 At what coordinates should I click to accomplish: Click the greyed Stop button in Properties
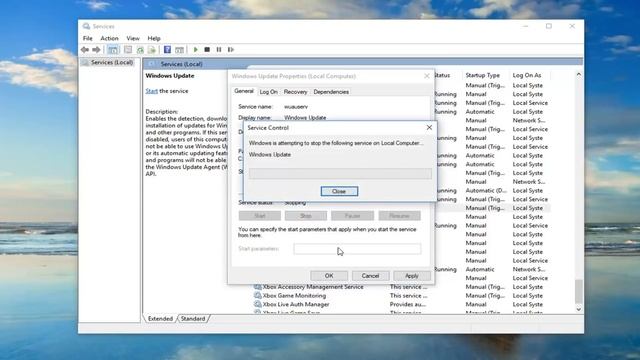[306, 216]
